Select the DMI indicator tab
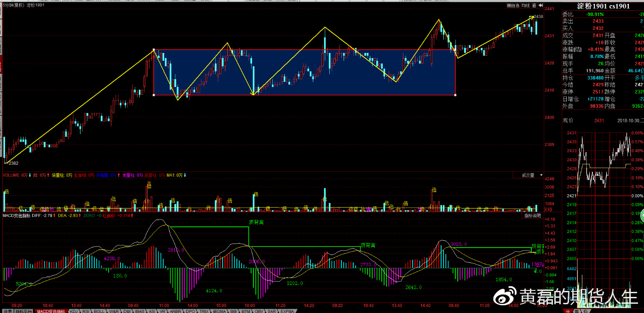644x313 pixels. pos(127,311)
